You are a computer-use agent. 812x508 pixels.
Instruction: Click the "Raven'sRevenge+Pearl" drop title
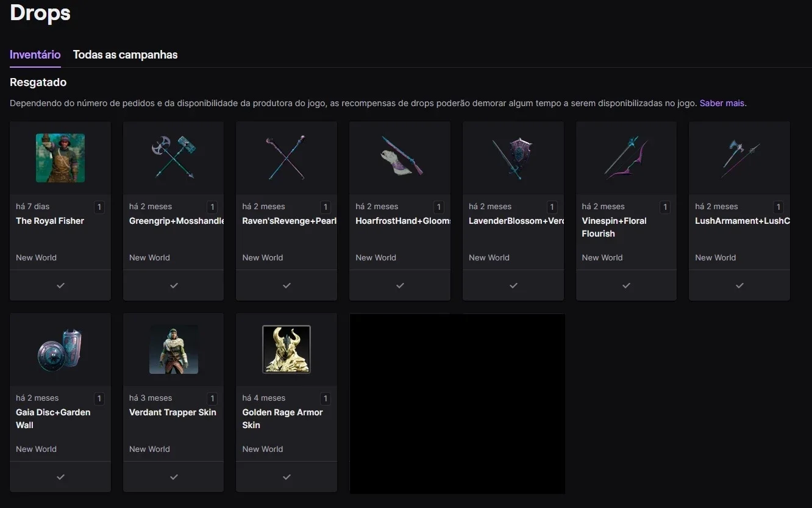click(290, 221)
